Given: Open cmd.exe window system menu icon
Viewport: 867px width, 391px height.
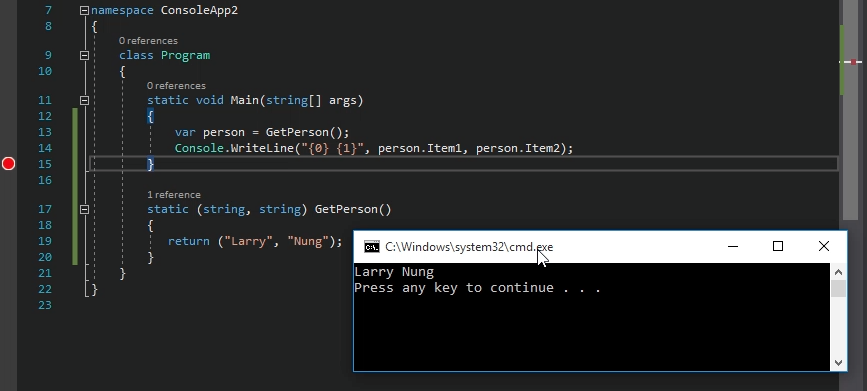Looking at the screenshot, I should coord(372,247).
